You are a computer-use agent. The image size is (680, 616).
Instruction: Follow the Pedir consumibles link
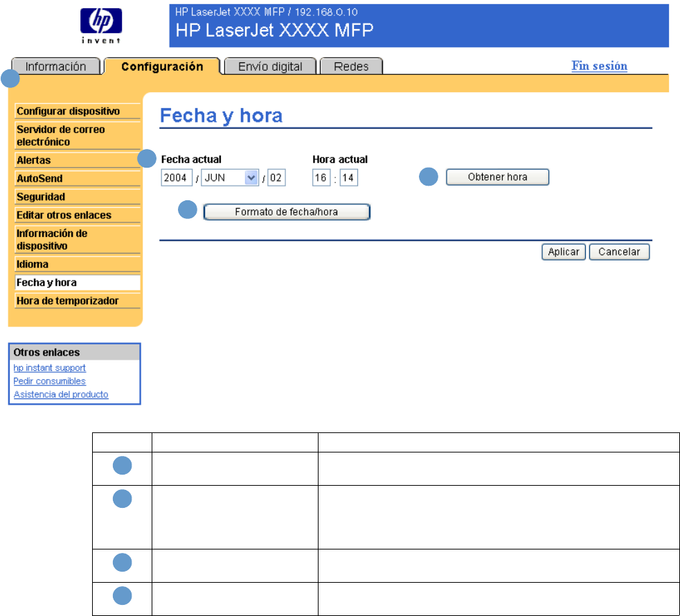[49, 381]
